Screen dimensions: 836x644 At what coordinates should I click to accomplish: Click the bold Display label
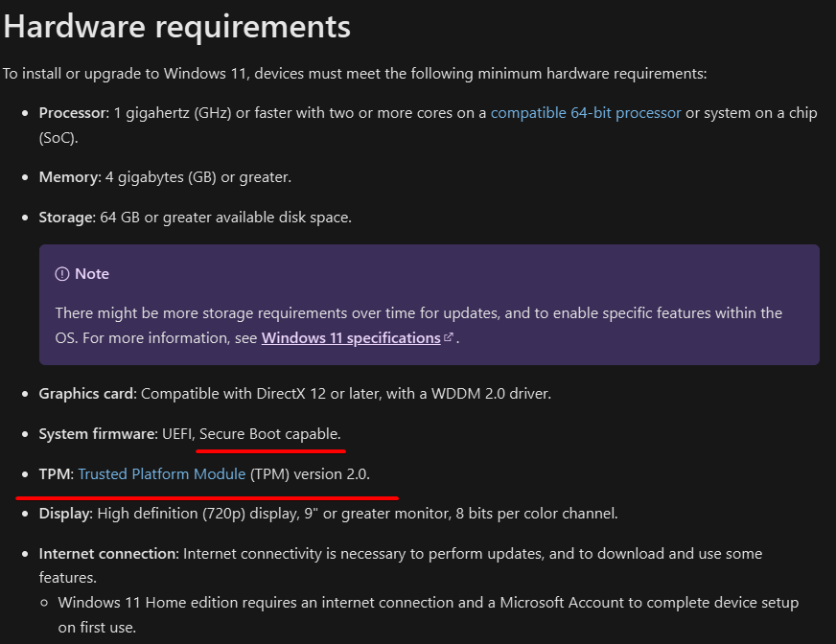[x=65, y=514]
